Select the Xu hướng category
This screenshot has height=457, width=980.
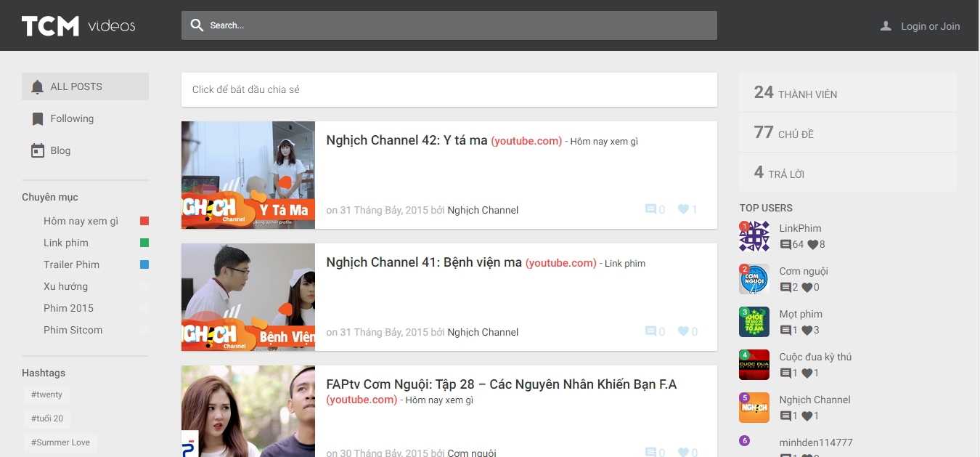coord(65,286)
